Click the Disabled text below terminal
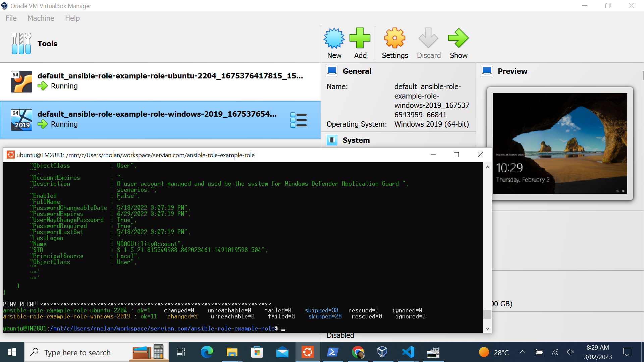 [340, 336]
